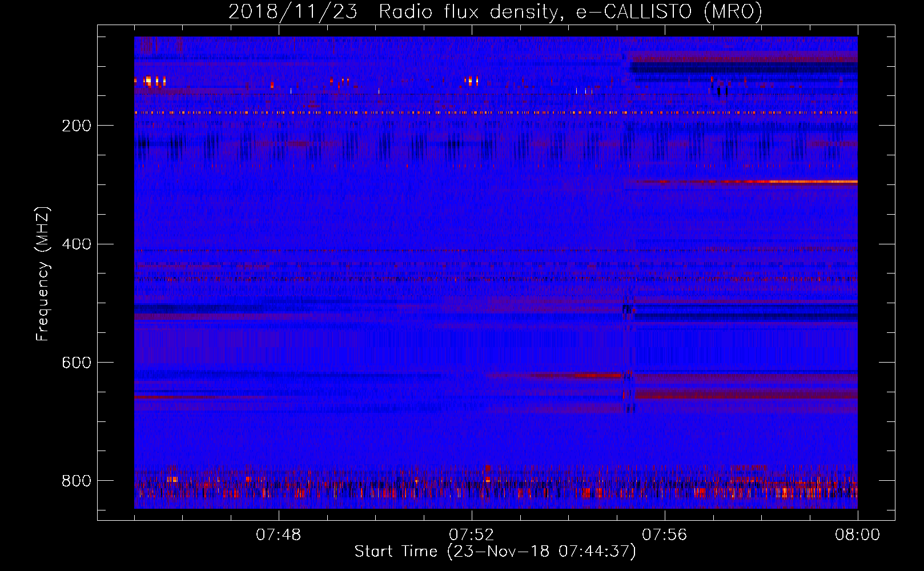
Task: Click the 'Start Time (23-Nov-18 07:44:37)' label
Action: (495, 552)
